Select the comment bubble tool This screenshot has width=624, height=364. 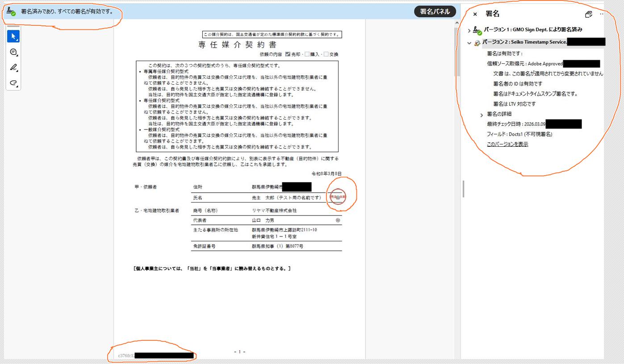click(13, 52)
